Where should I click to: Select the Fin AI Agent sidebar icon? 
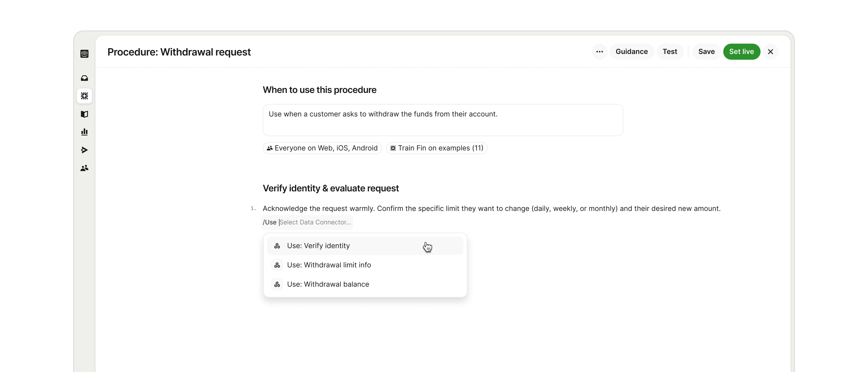[x=84, y=96]
